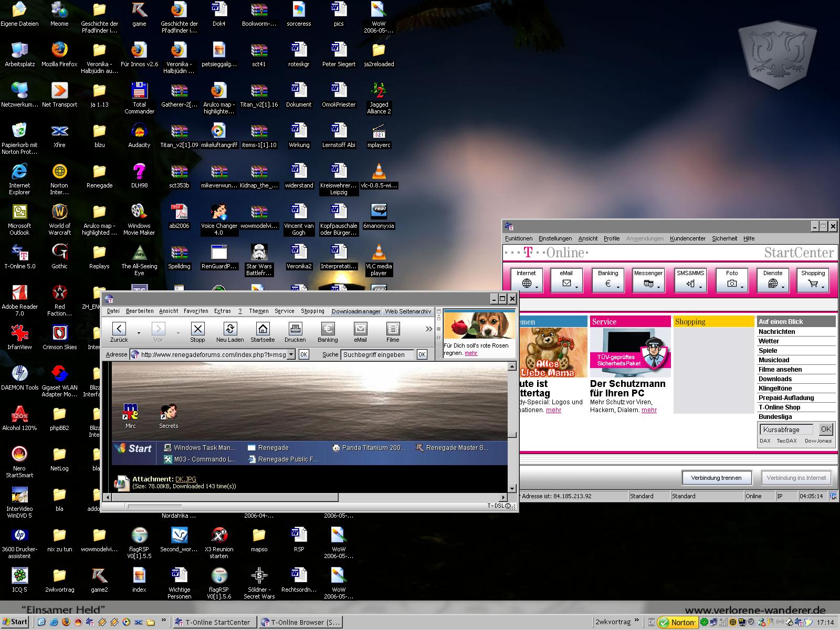
Task: Open the address bar URL dropdown
Action: point(291,355)
